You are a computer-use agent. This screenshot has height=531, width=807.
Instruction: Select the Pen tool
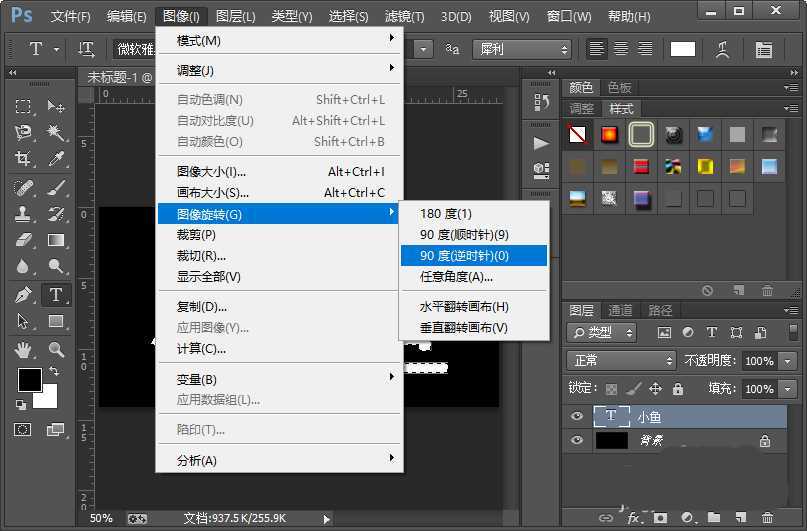pyautogui.click(x=24, y=294)
